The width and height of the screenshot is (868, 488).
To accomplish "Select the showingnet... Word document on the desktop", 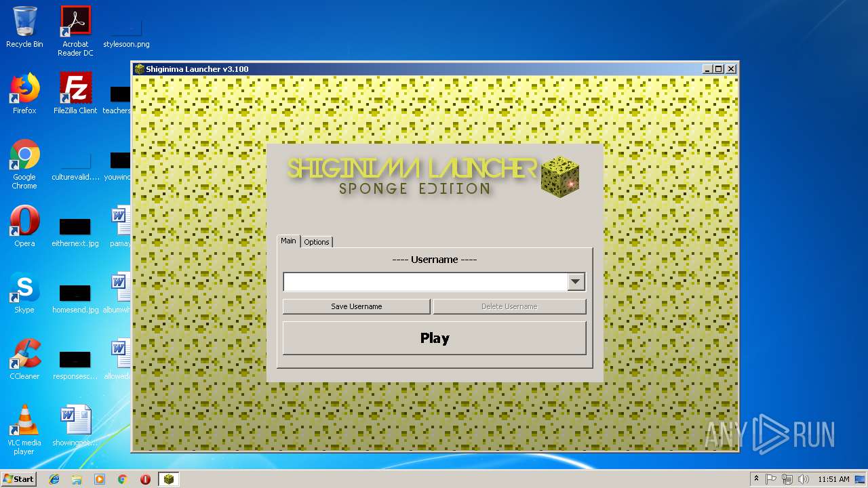I will coord(75,426).
